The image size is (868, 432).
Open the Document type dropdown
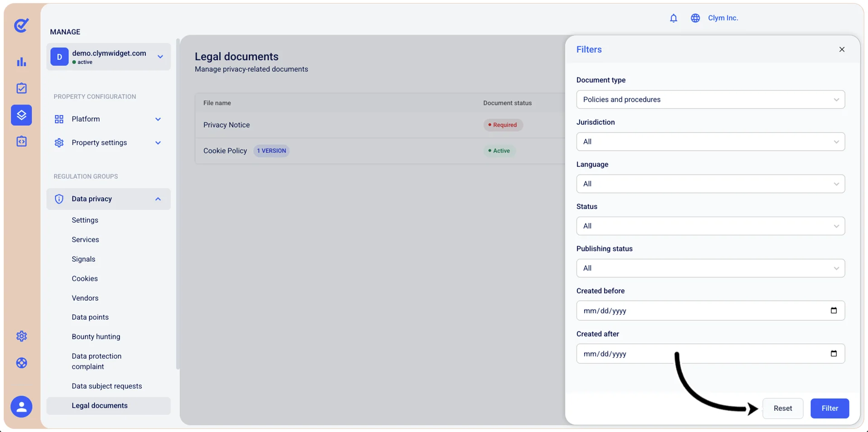pos(710,100)
